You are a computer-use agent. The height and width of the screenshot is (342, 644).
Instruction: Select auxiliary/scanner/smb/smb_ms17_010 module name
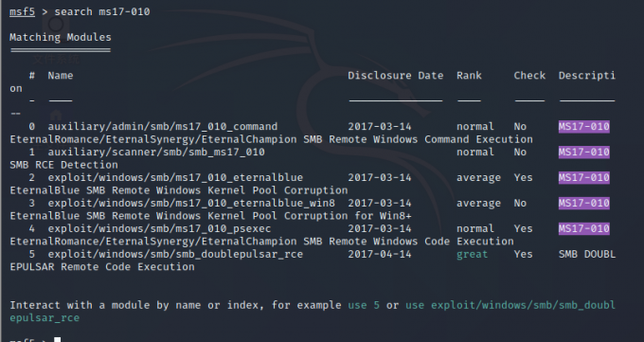click(x=156, y=152)
